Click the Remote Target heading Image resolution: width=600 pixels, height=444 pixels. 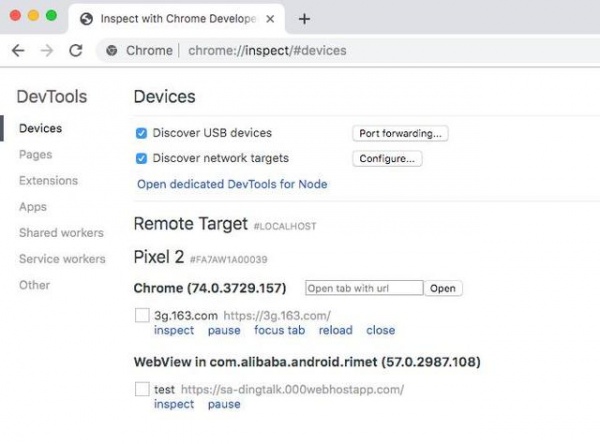(x=191, y=224)
